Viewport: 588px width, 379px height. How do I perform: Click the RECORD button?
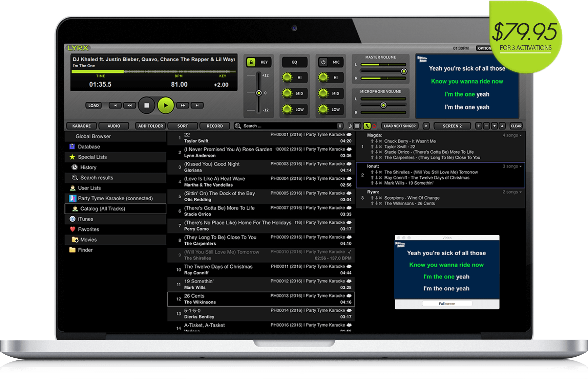pyautogui.click(x=215, y=126)
